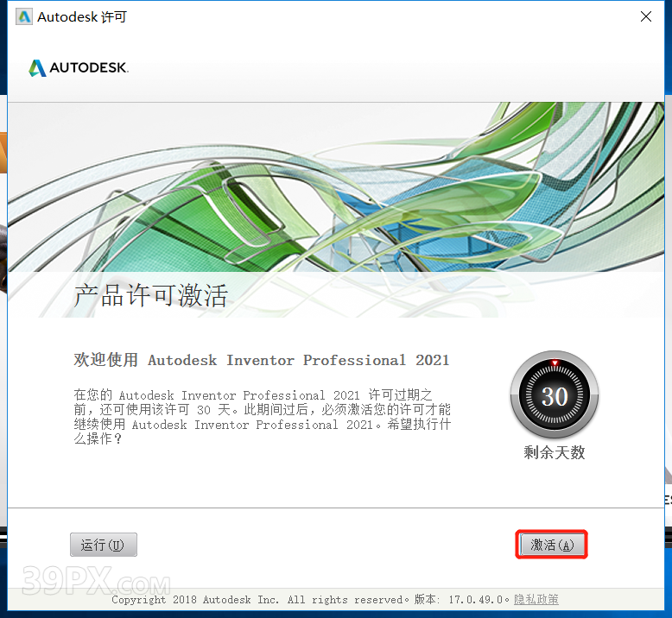The width and height of the screenshot is (672, 618).
Task: Click the Autodesk icon in the title bar
Action: pos(24,16)
